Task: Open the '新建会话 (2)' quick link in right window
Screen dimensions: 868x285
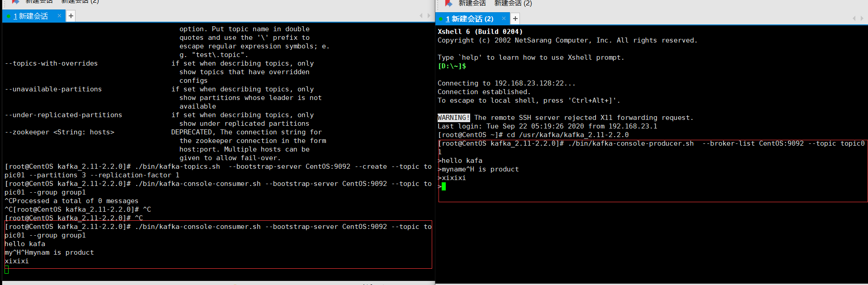Action: coord(513,3)
